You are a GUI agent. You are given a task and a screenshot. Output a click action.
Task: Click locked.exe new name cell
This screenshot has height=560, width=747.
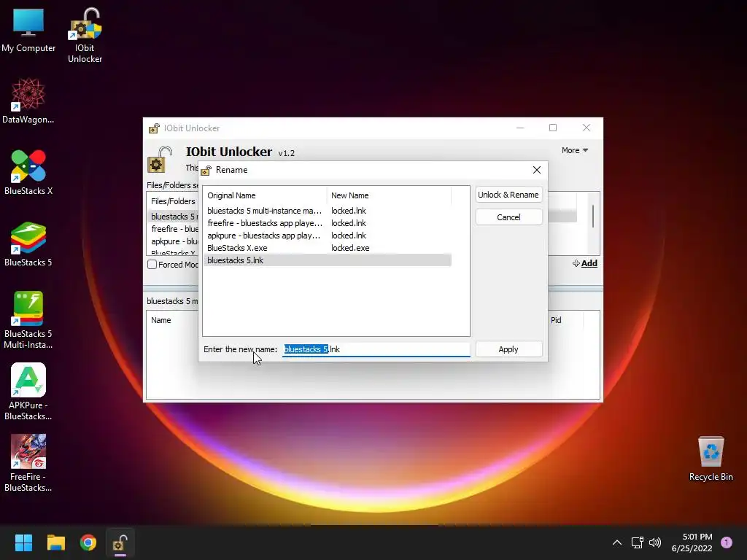click(x=350, y=248)
